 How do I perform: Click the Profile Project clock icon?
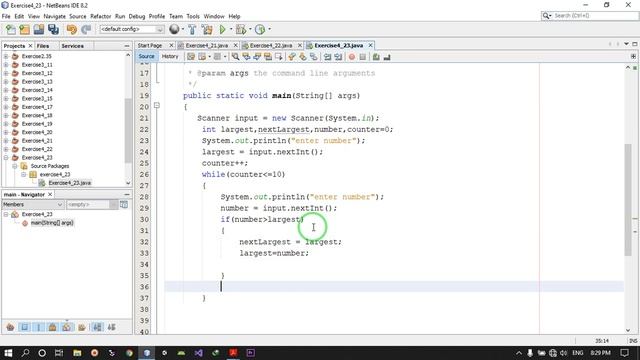pos(260,29)
